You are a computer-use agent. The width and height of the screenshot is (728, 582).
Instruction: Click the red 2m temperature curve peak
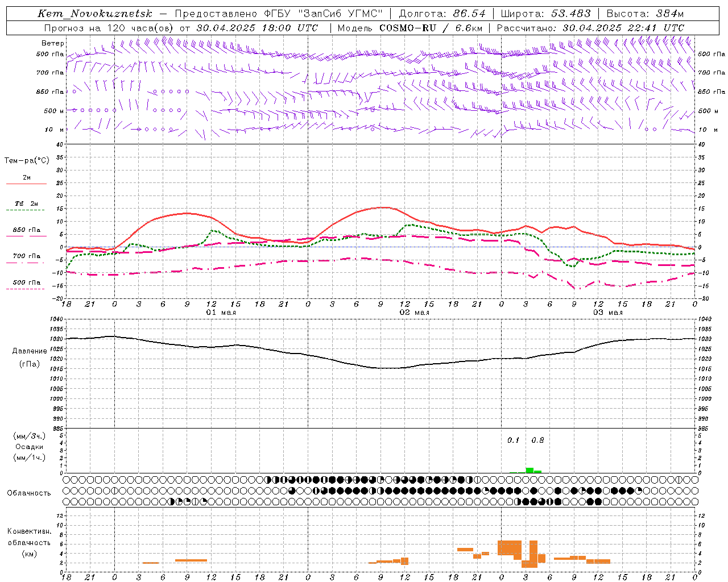tap(386, 207)
